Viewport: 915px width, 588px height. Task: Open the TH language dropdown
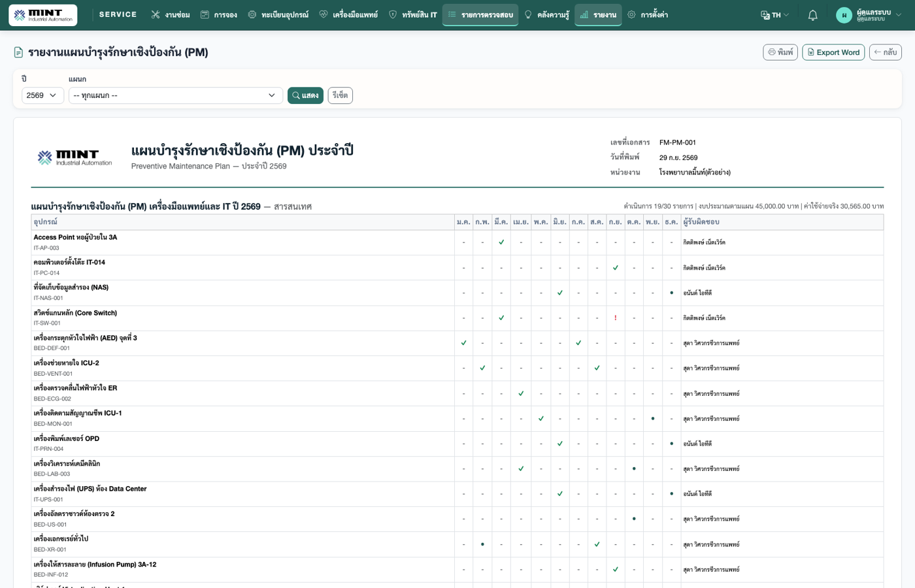pos(774,14)
